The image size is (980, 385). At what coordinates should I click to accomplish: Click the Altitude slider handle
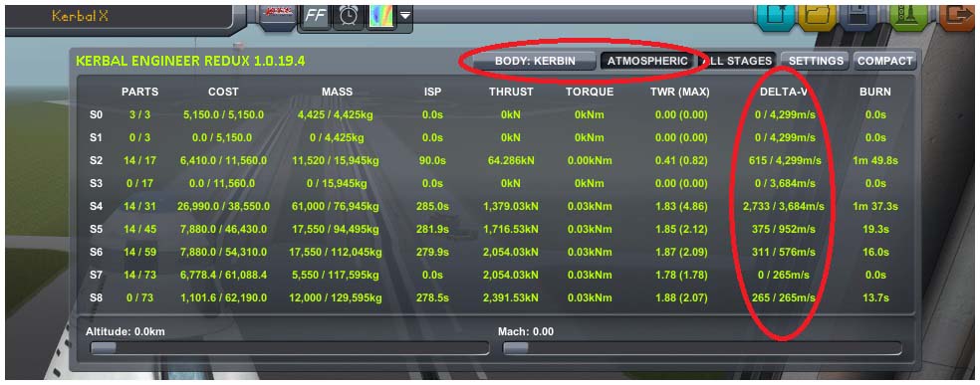(104, 347)
